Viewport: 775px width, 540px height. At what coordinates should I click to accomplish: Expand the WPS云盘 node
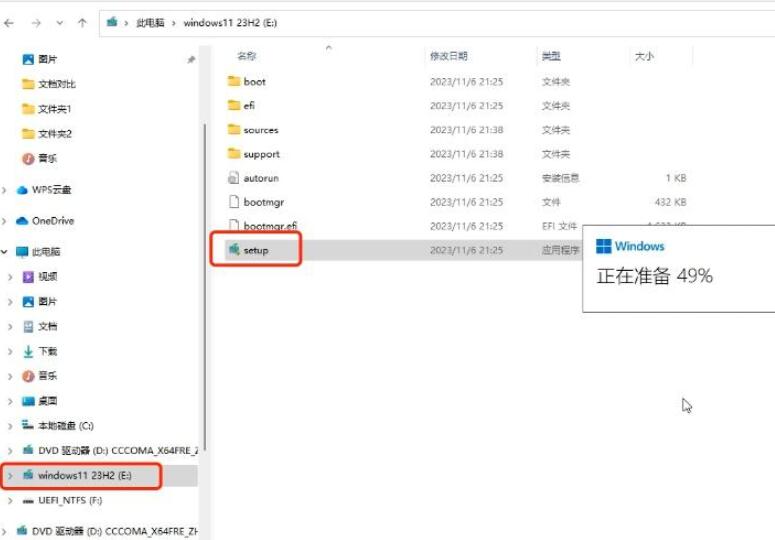click(x=4, y=190)
